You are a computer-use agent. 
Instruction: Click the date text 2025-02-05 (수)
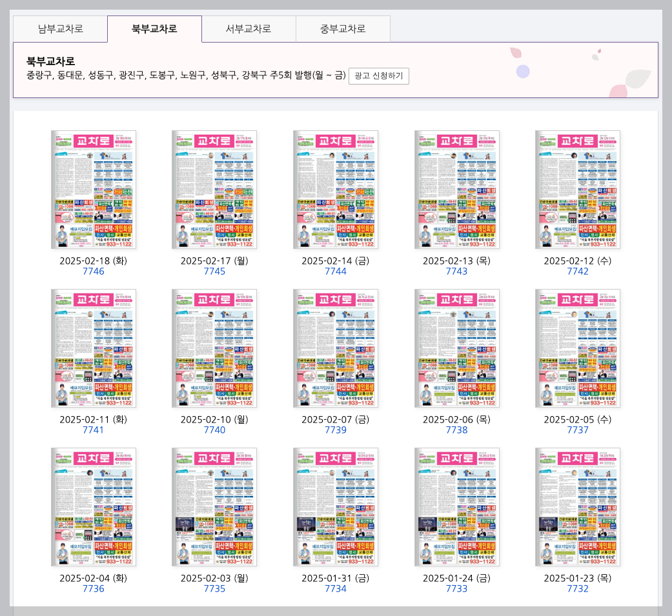[578, 419]
